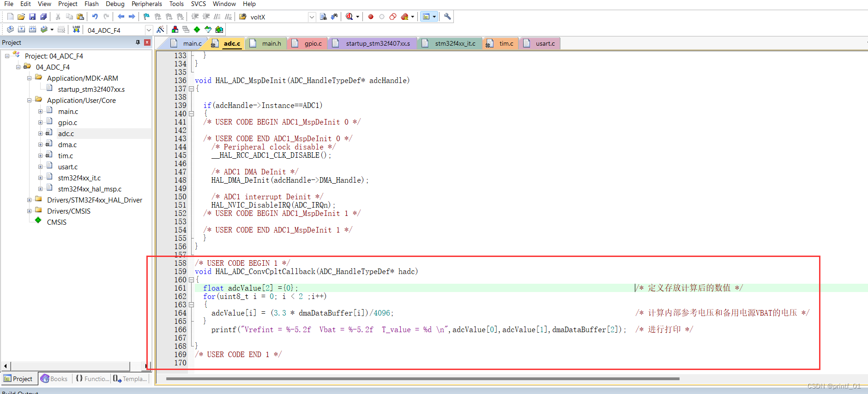Collapse the code fold at line 137
Image resolution: width=868 pixels, height=394 pixels.
pos(191,89)
